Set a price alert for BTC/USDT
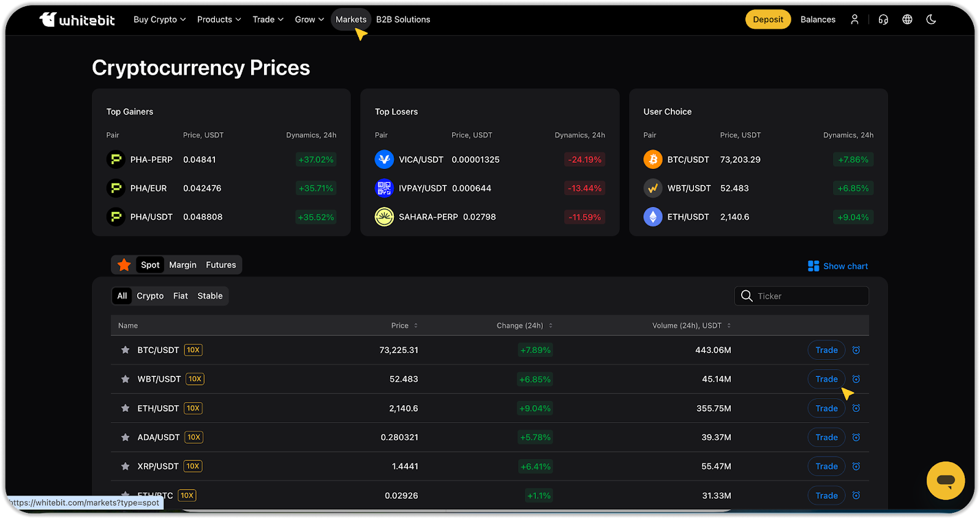Screen dimensions: 980x519 coord(856,350)
